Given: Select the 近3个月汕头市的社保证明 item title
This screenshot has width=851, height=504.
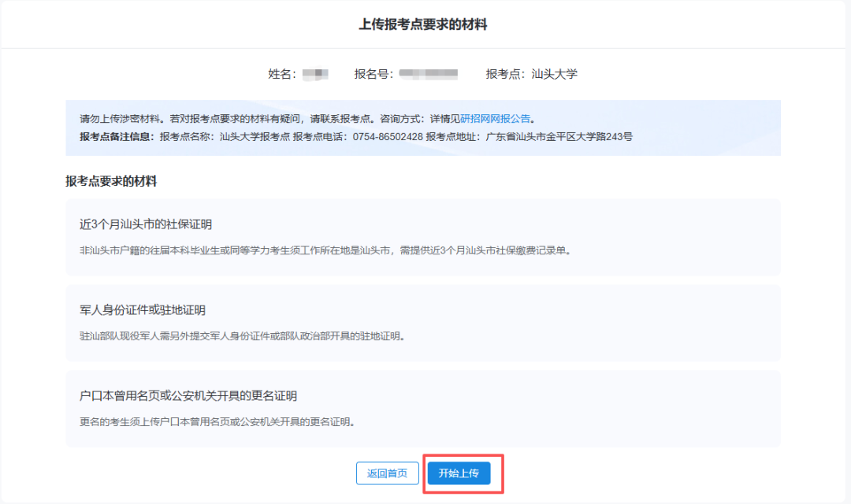Looking at the screenshot, I should click(x=146, y=224).
